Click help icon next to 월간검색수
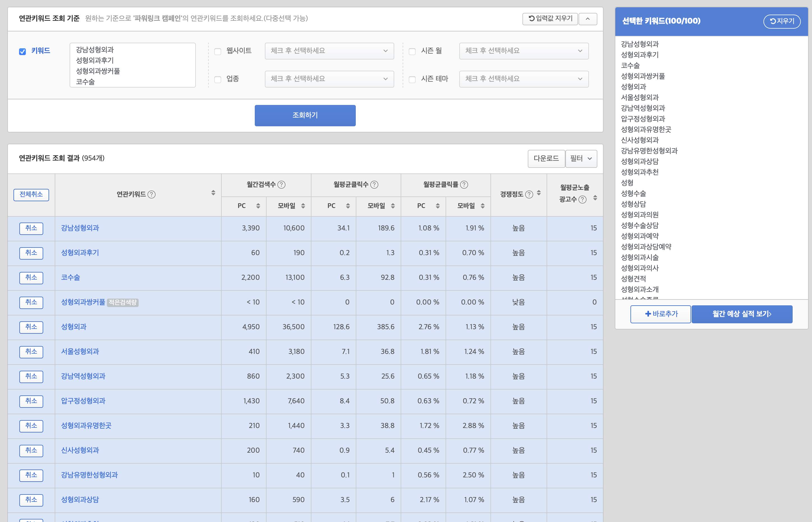This screenshot has height=522, width=812. pos(281,185)
